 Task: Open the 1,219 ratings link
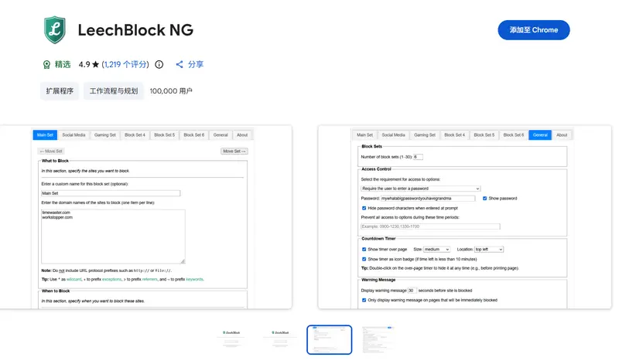125,64
